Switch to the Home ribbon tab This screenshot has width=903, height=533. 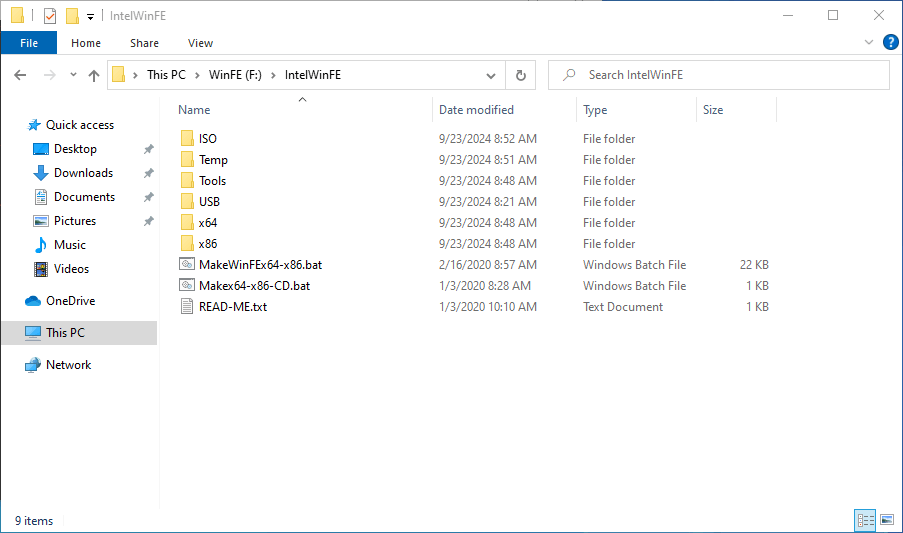click(86, 43)
